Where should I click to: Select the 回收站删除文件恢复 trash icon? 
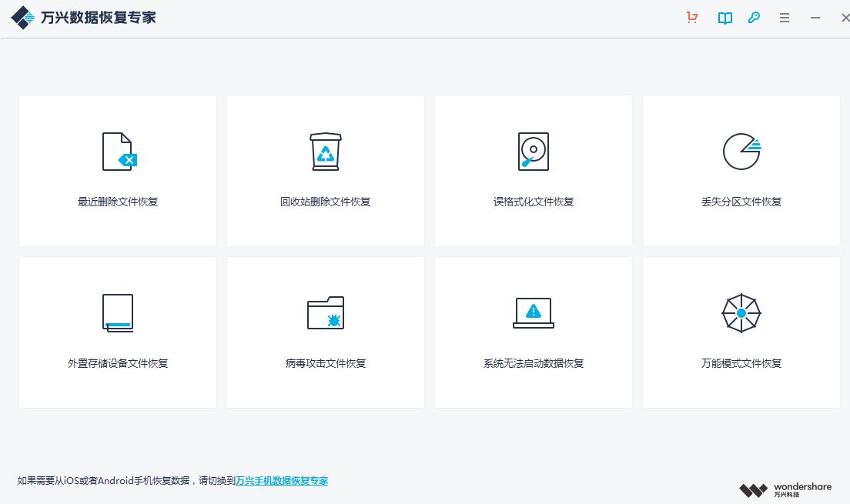click(x=325, y=152)
